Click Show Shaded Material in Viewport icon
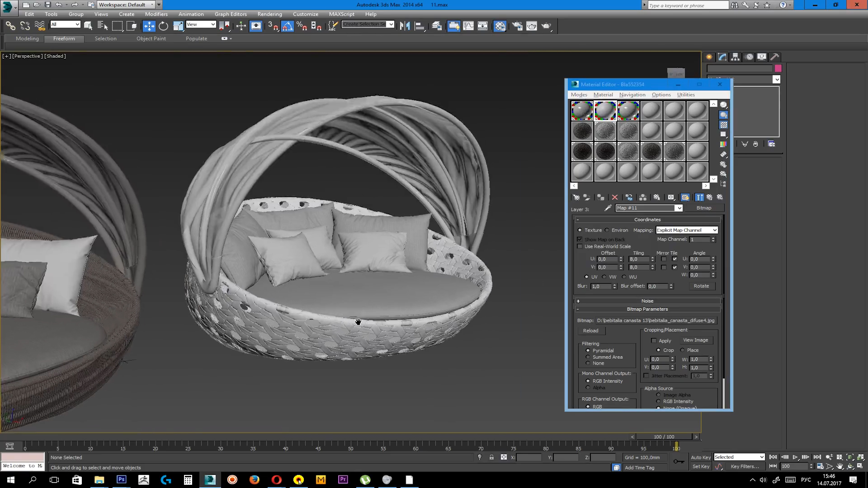The height and width of the screenshot is (488, 868). (x=685, y=197)
